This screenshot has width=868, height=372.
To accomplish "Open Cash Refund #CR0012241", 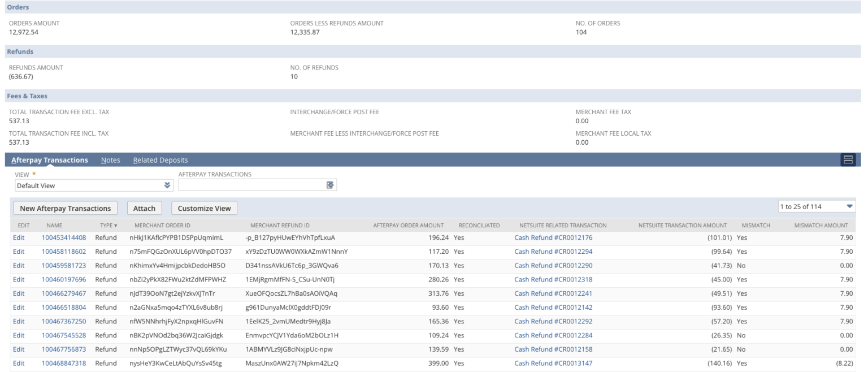I will (553, 293).
